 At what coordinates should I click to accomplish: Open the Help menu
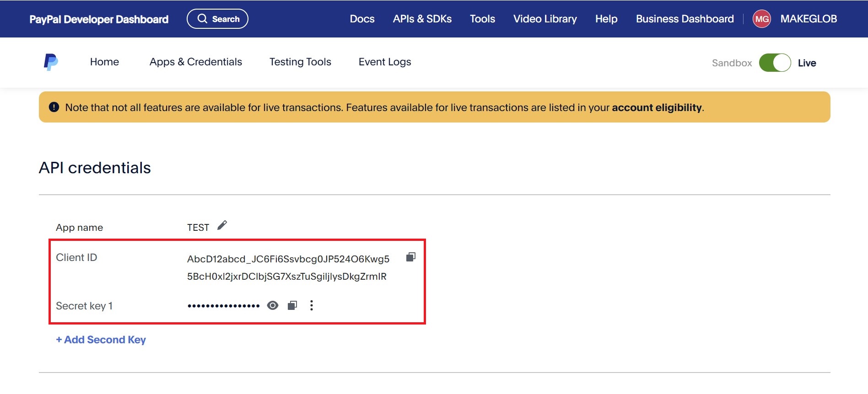click(606, 19)
